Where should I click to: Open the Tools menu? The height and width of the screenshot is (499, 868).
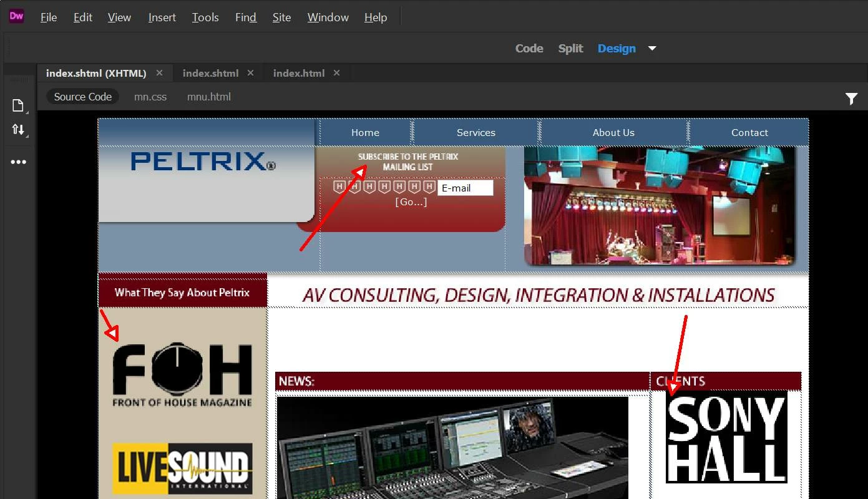tap(205, 17)
